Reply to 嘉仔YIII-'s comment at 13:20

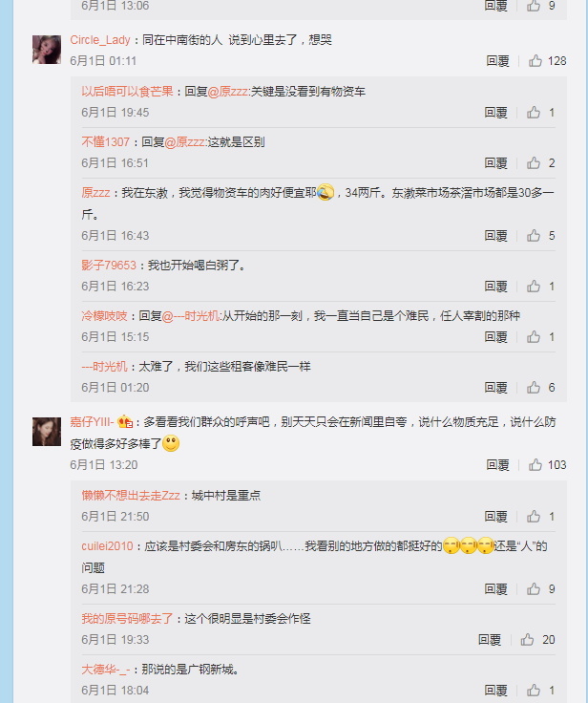[497, 465]
